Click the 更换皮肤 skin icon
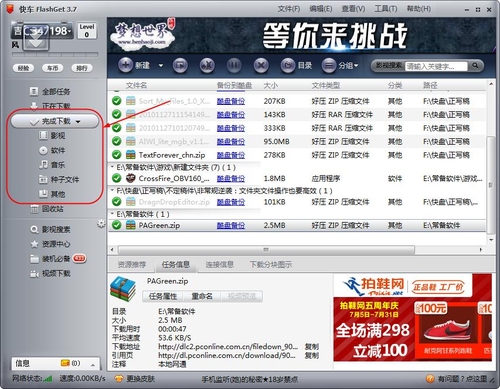 (x=118, y=379)
